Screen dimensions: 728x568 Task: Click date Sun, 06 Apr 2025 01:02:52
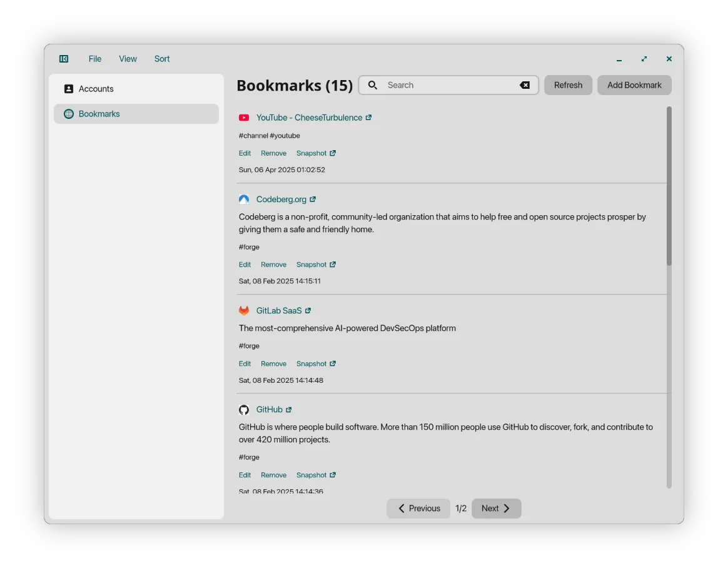tap(282, 170)
